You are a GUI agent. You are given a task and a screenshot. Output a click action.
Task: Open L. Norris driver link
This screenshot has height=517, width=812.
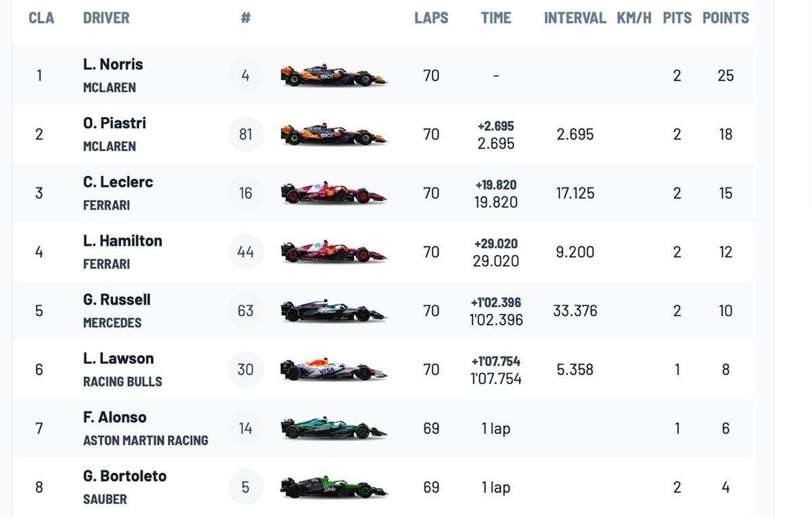[113, 64]
